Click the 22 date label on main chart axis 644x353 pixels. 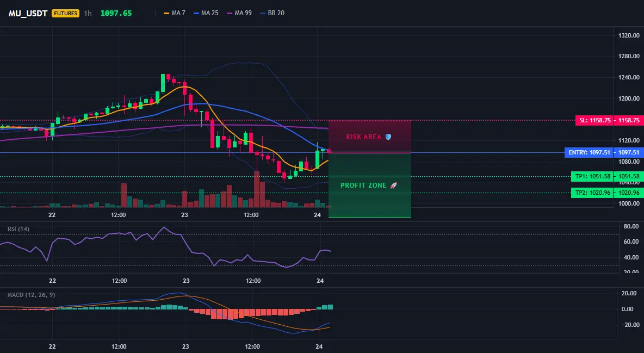point(52,215)
